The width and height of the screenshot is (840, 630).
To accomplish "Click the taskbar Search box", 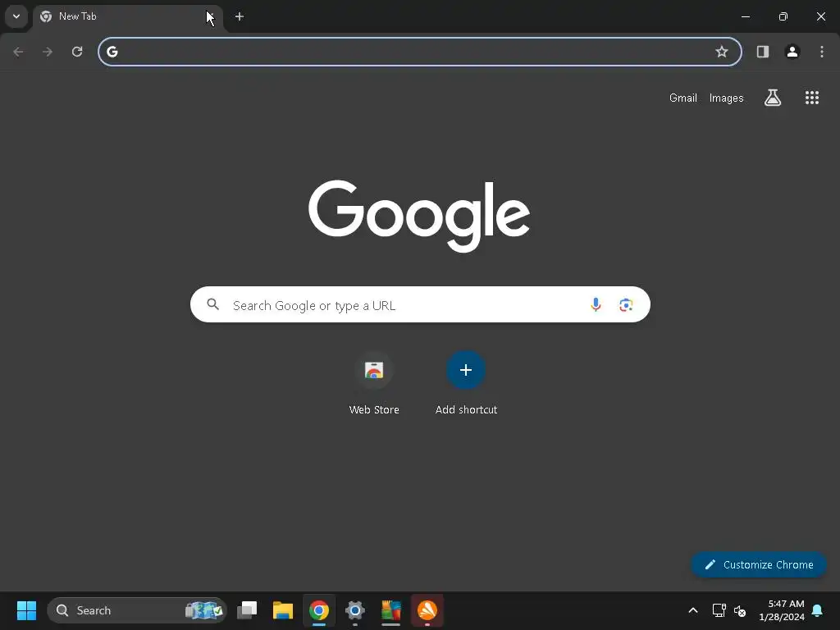I will 137,610.
